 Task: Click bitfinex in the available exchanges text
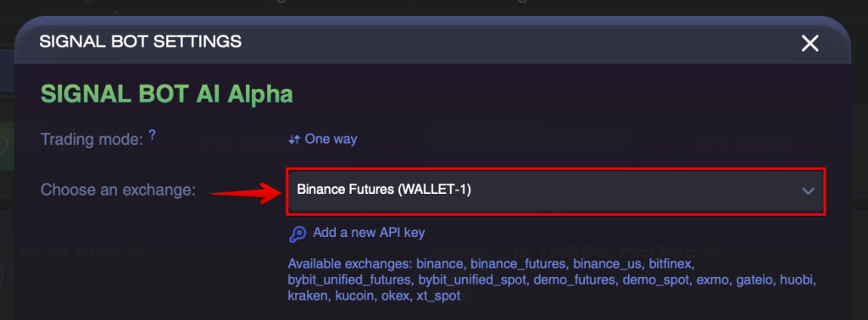tap(667, 263)
